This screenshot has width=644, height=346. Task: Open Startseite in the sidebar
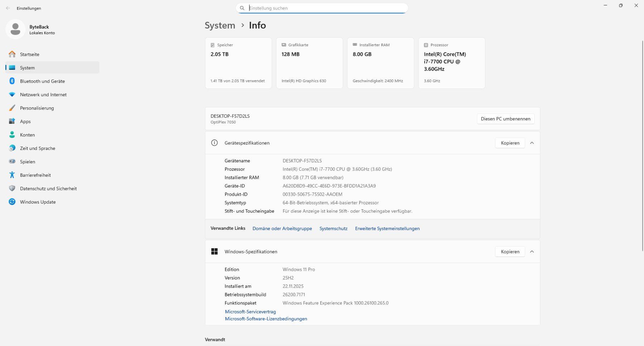click(x=52, y=54)
